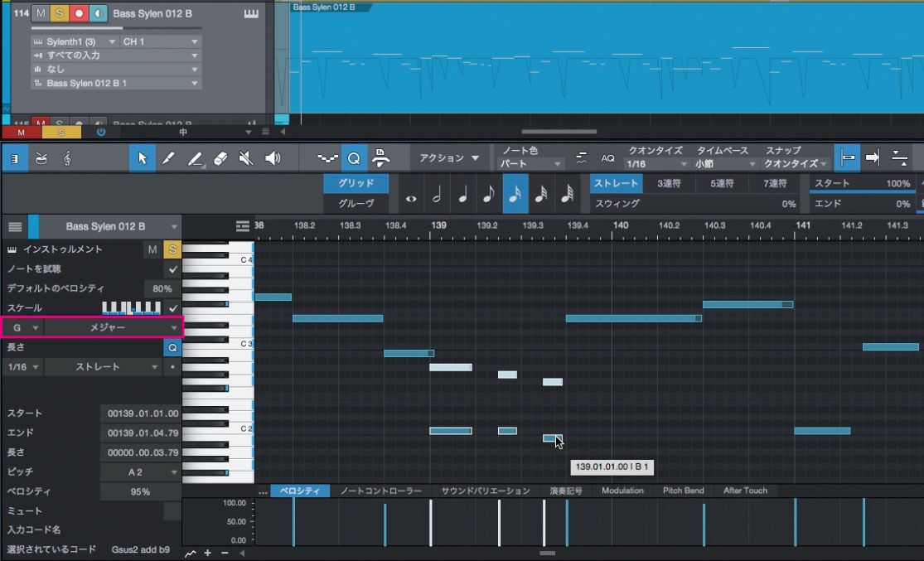Image resolution: width=924 pixels, height=561 pixels.
Task: Toggle ノートを試聴 checkbox
Action: [172, 268]
